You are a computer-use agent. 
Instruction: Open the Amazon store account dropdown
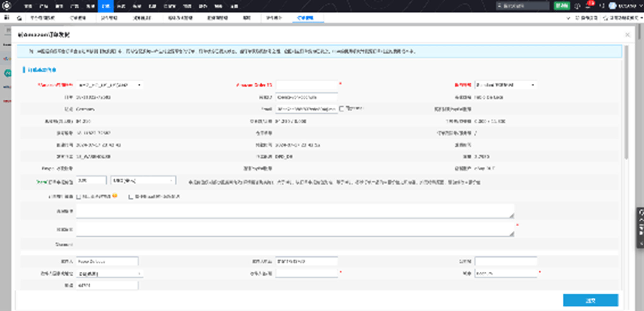110,85
